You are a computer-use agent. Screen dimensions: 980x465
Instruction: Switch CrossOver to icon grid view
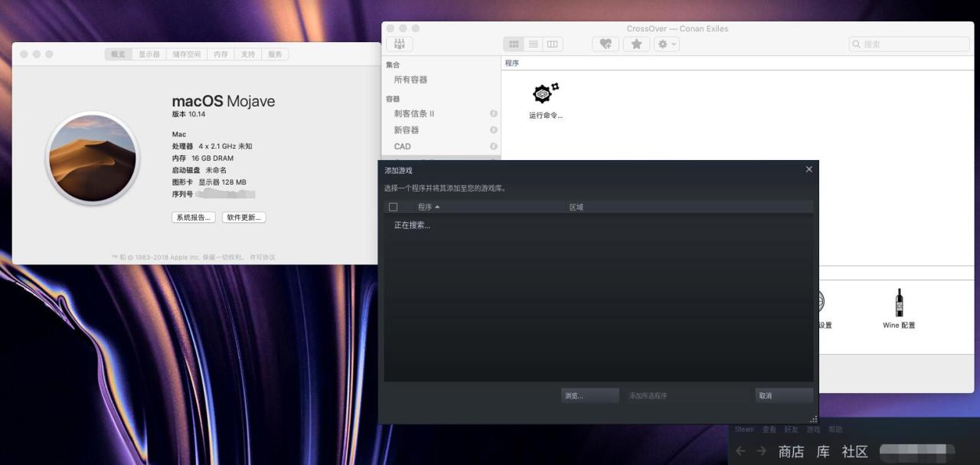point(514,44)
